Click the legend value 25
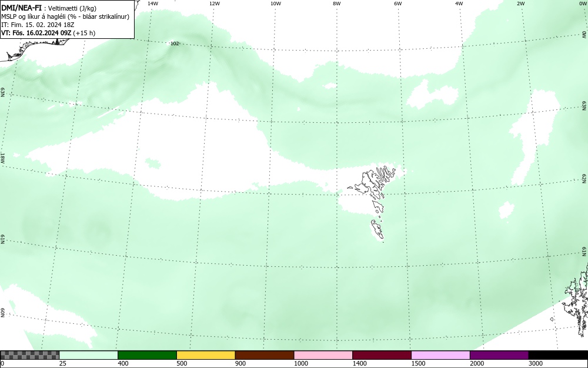Screen dimensions: 588x368 pos(63,363)
